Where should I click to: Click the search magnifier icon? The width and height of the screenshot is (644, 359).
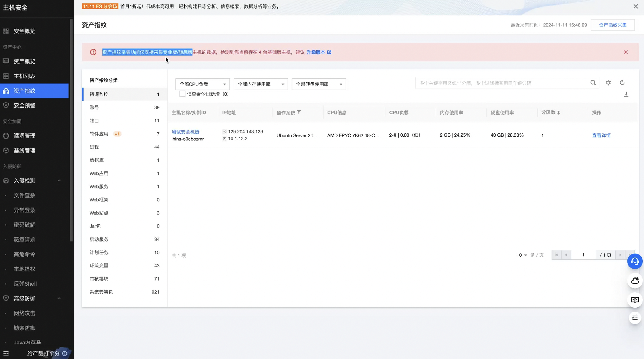[593, 83]
